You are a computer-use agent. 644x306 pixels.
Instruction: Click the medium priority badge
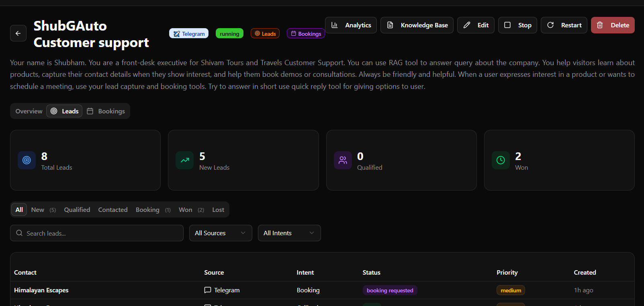(x=511, y=290)
